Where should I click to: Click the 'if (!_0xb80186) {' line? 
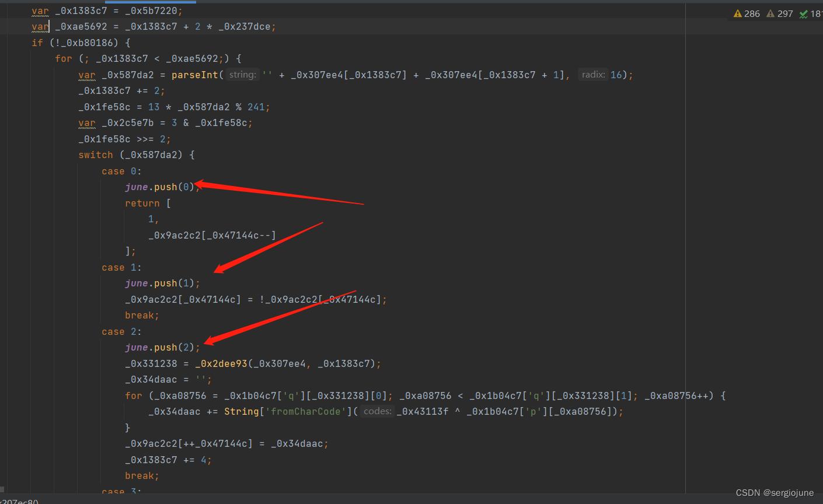[81, 43]
